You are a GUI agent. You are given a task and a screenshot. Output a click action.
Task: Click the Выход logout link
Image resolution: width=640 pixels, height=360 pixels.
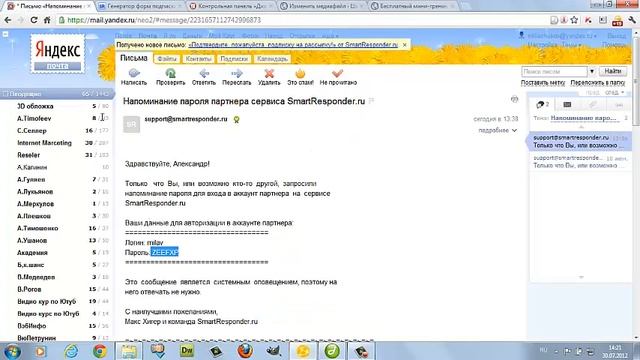[616, 36]
